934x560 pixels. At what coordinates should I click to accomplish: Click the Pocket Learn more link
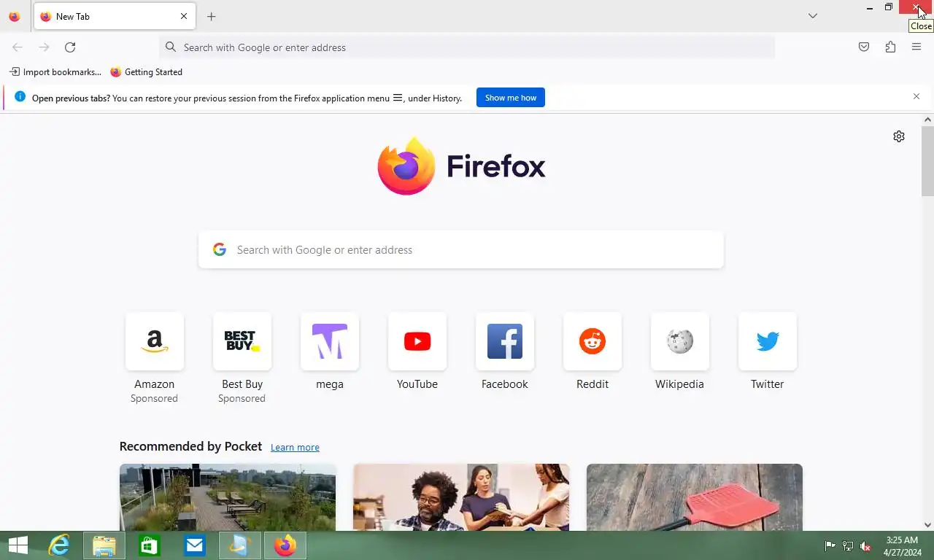coord(295,448)
